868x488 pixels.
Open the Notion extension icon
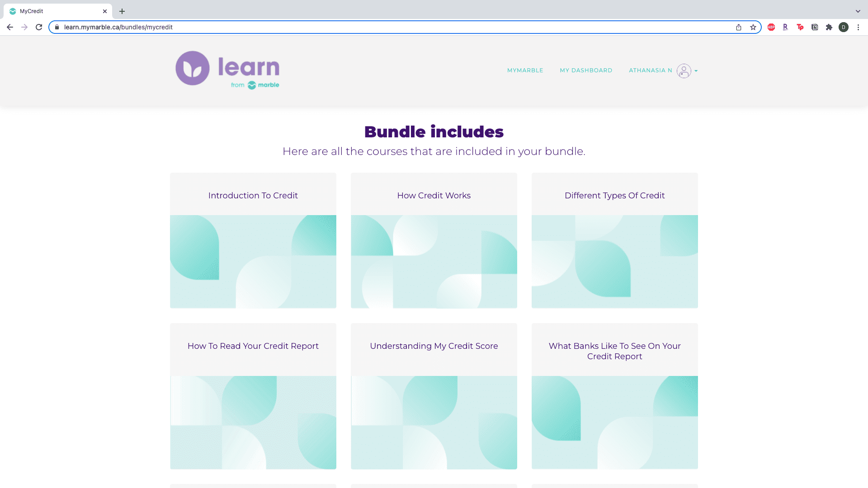click(815, 27)
